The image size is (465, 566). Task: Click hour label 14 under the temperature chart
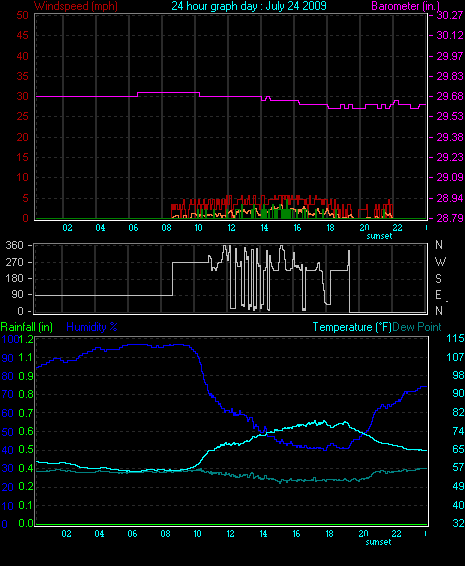pyautogui.click(x=264, y=534)
